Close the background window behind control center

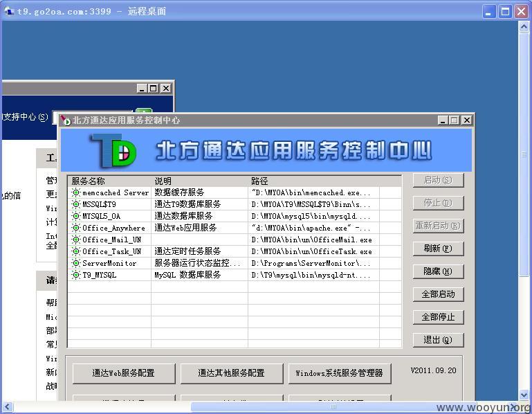click(165, 89)
